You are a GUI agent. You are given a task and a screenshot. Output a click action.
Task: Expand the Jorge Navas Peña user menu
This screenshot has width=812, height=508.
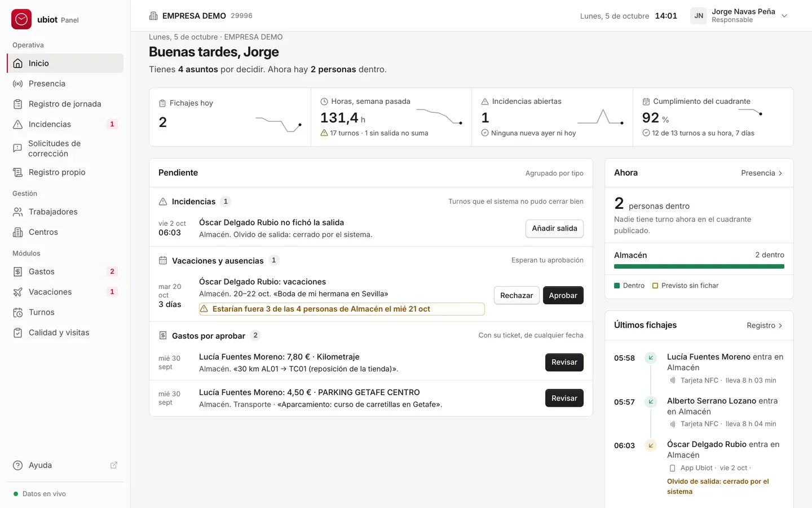pyautogui.click(x=739, y=16)
